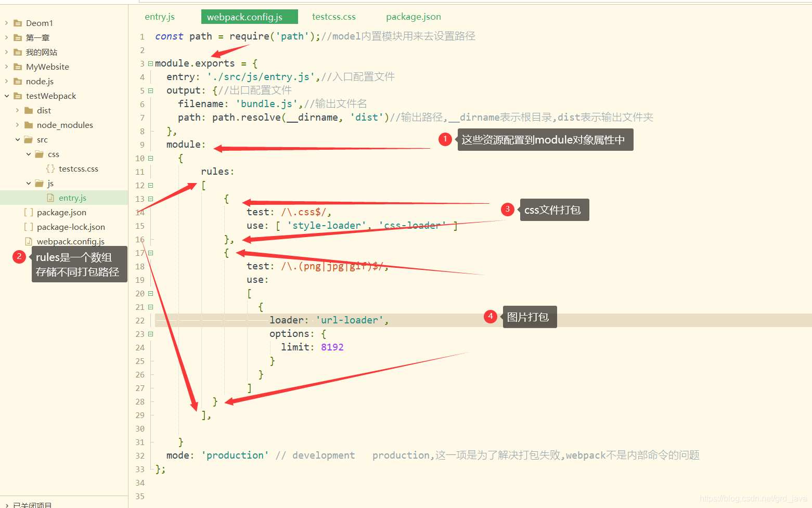Click the testcss.css file icon

pyautogui.click(x=50, y=168)
